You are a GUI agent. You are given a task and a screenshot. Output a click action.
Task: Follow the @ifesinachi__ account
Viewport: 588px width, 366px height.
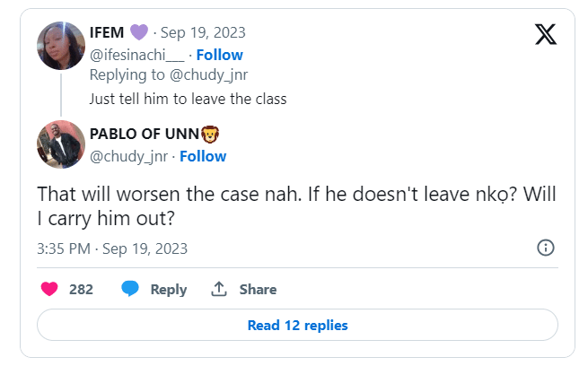point(220,55)
